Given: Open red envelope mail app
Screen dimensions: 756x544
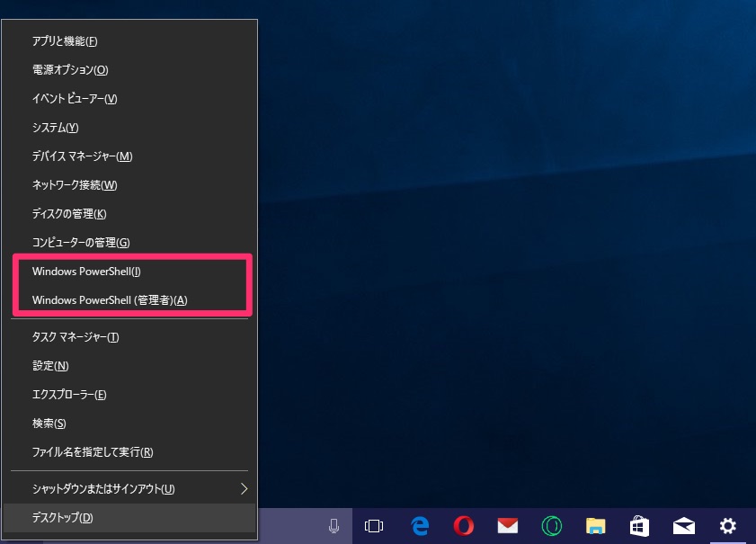Looking at the screenshot, I should [x=508, y=526].
